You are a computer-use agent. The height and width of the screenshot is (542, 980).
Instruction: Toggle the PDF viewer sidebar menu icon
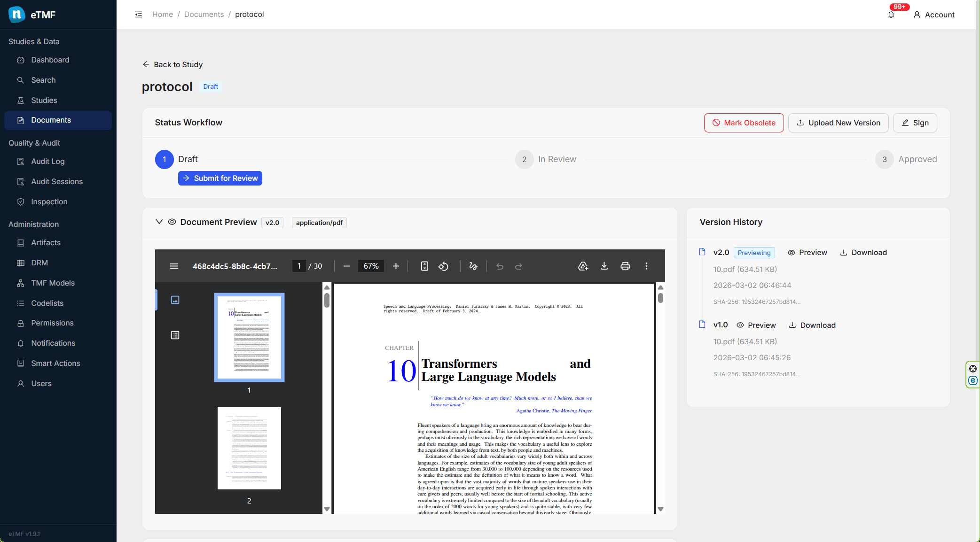point(174,266)
